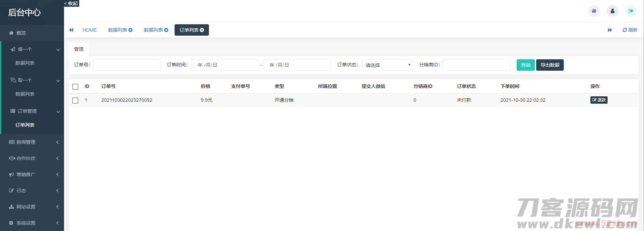Click the 概览 home icon in sidebar
This screenshot has width=644, height=231.
(11, 33)
